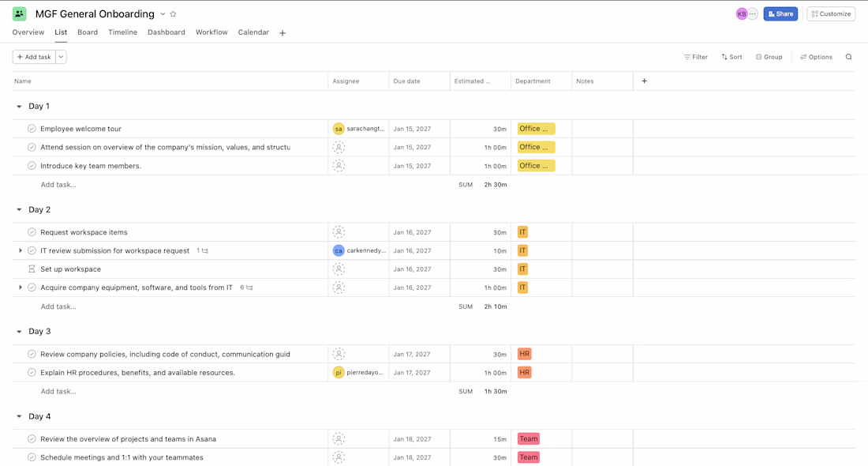The image size is (868, 466).
Task: Click the Customize button
Action: pyautogui.click(x=831, y=14)
